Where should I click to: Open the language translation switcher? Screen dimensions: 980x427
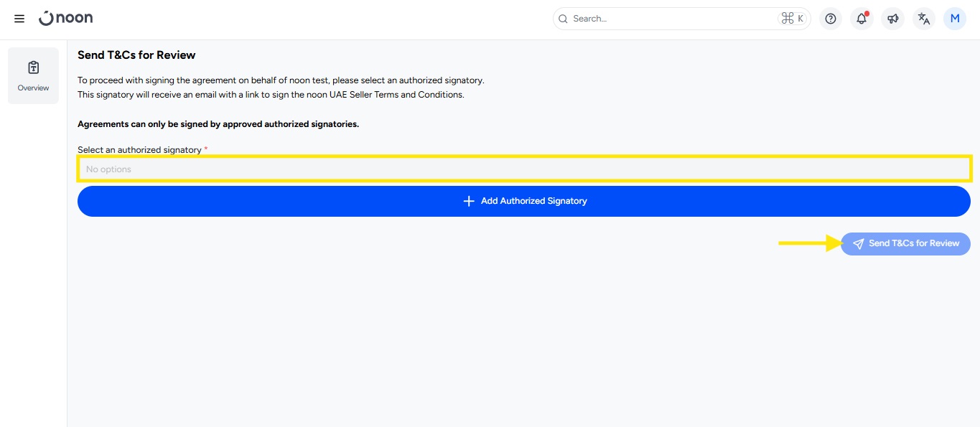click(924, 19)
